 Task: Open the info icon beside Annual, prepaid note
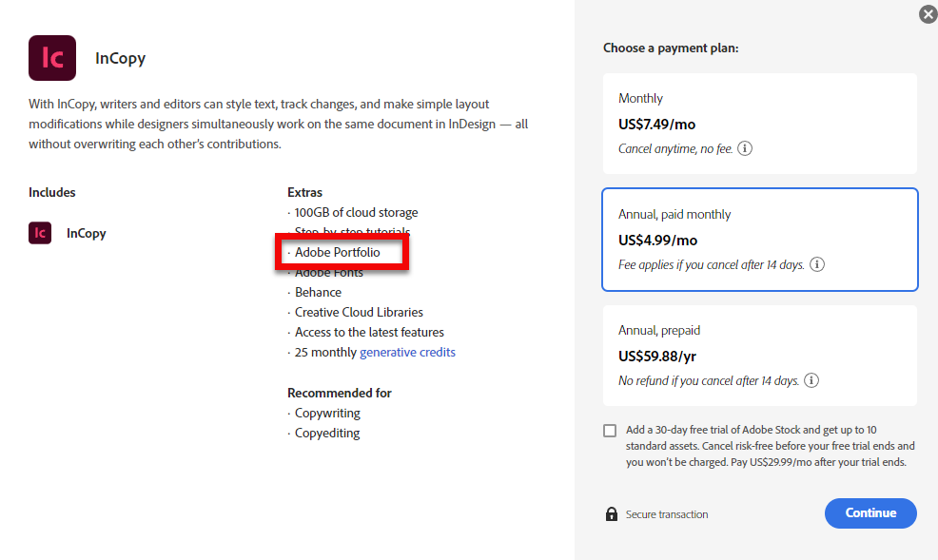811,380
